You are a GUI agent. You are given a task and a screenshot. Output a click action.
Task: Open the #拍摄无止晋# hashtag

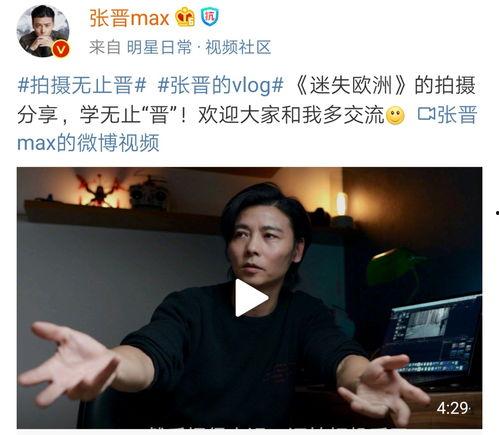pyautogui.click(x=82, y=85)
